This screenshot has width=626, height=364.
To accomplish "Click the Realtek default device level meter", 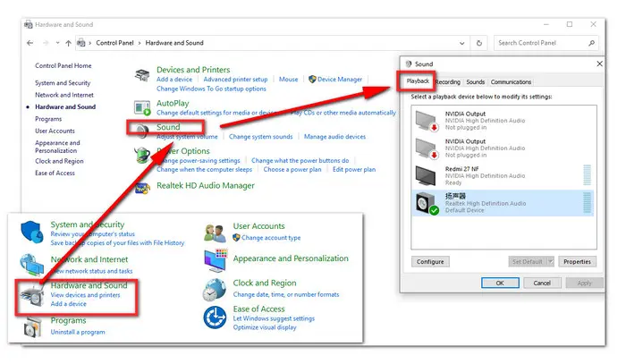I will click(587, 203).
